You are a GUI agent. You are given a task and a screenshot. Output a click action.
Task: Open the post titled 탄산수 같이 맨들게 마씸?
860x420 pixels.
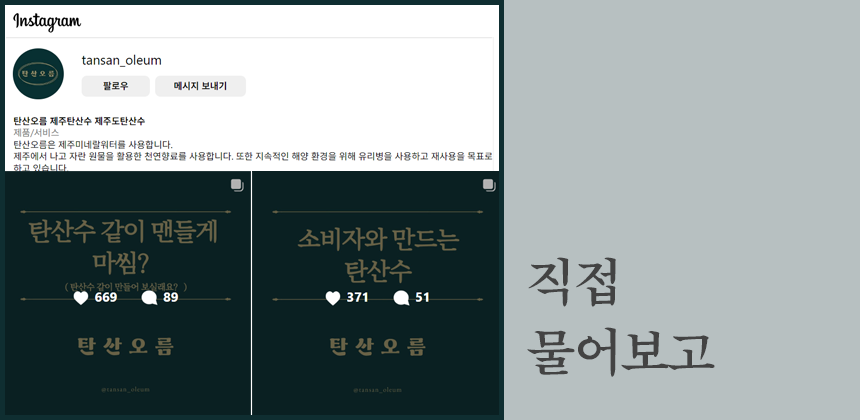tap(125, 248)
